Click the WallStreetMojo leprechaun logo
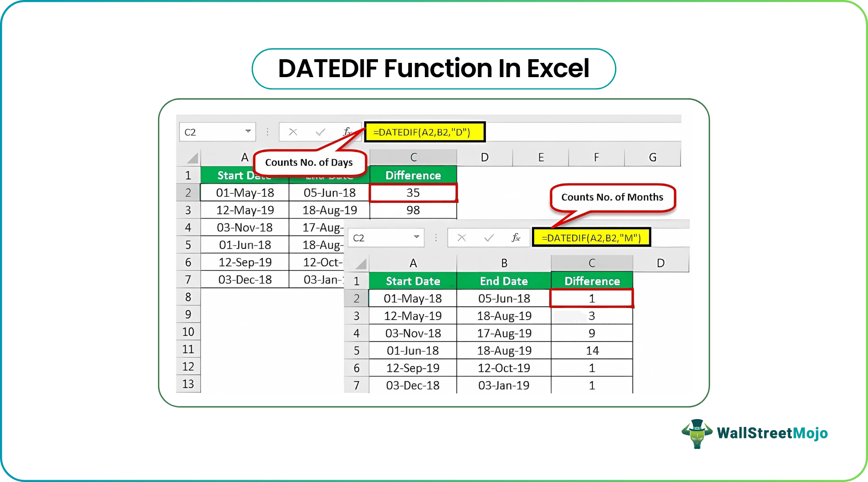The height and width of the screenshot is (482, 868). click(697, 433)
